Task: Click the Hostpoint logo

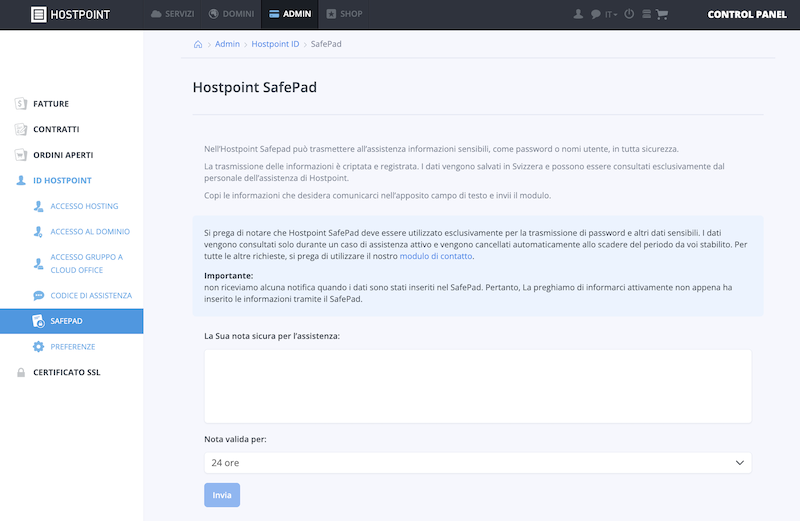Action: (70, 14)
